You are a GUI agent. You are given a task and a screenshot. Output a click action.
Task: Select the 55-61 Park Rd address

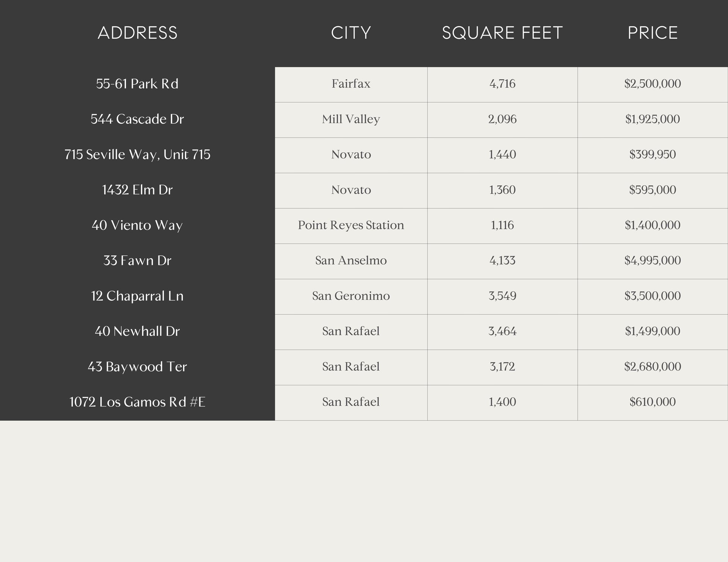click(x=137, y=84)
